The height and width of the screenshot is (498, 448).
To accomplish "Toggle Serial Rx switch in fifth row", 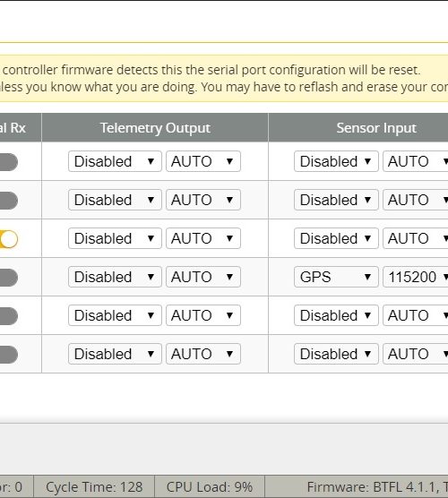I will point(8,316).
